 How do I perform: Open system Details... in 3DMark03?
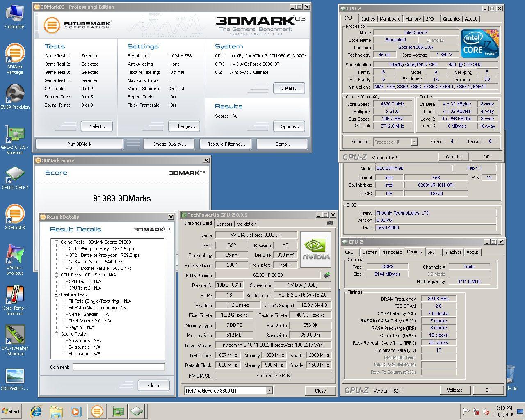click(x=290, y=88)
